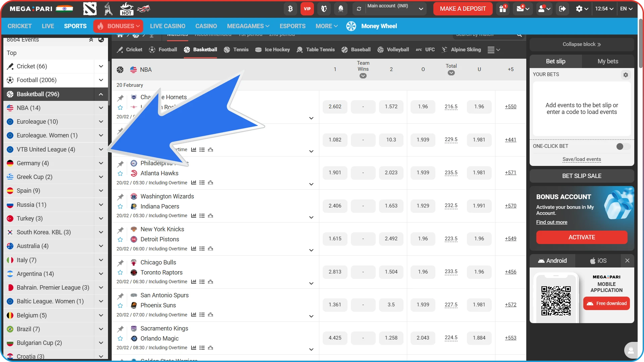Expand the Euroleague list
The width and height of the screenshot is (644, 362).
click(101, 121)
